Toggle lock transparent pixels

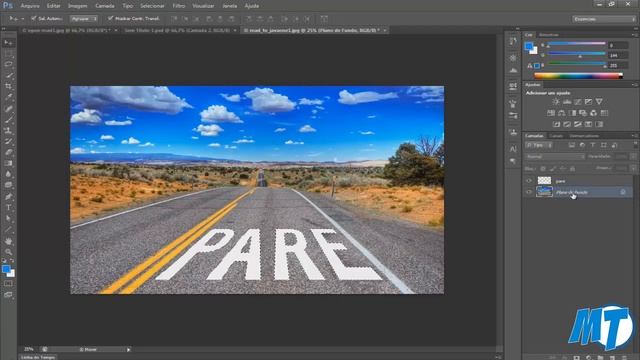coord(543,168)
